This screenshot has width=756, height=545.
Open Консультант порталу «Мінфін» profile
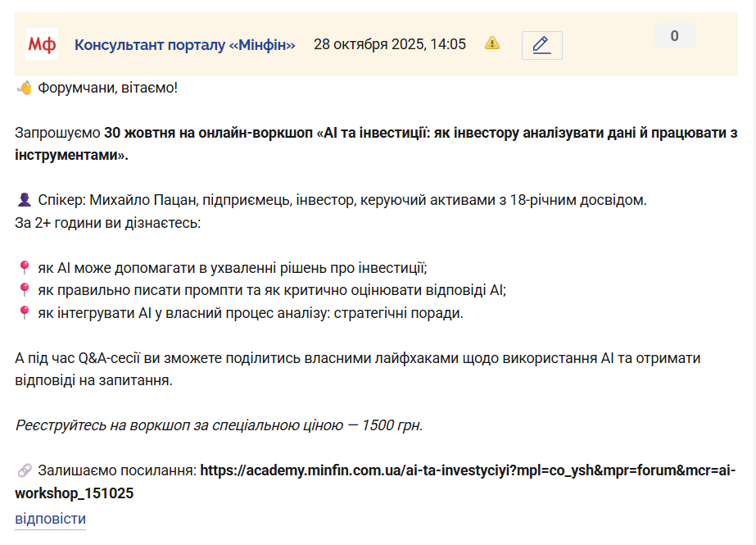click(x=184, y=44)
